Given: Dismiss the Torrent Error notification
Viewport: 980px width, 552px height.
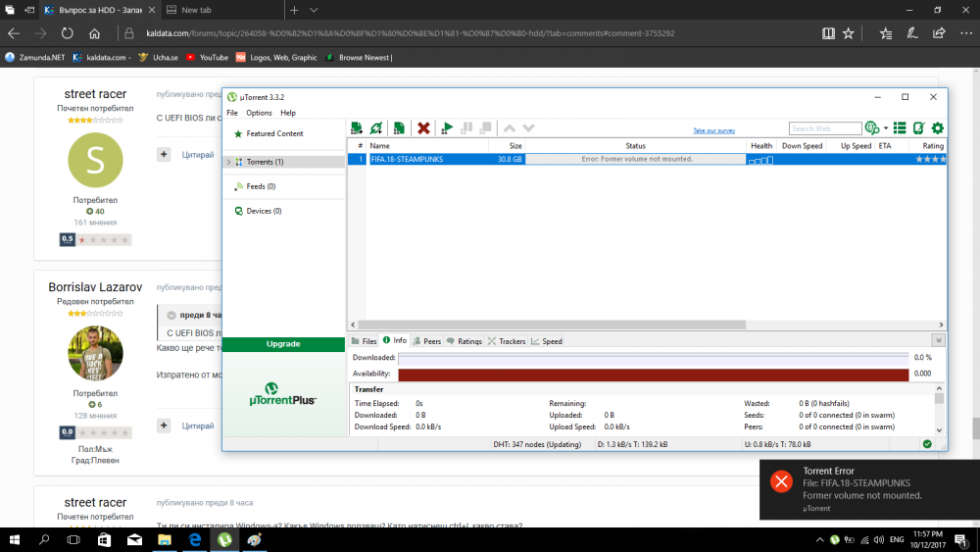Looking at the screenshot, I should tap(869, 489).
